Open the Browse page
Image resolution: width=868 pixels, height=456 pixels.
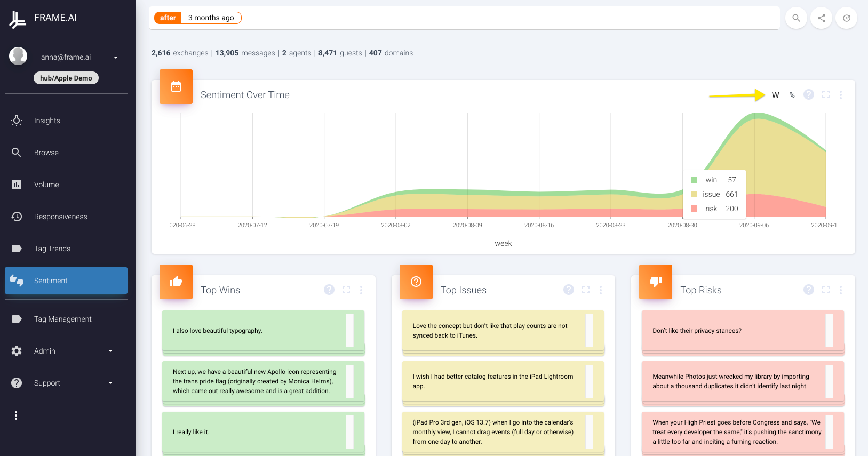[x=66, y=153]
